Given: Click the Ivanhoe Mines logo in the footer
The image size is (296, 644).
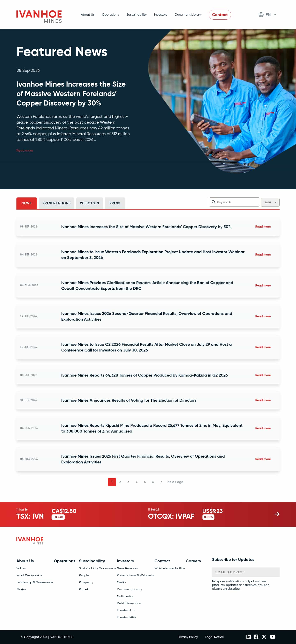Looking at the screenshot, I should point(30,541).
